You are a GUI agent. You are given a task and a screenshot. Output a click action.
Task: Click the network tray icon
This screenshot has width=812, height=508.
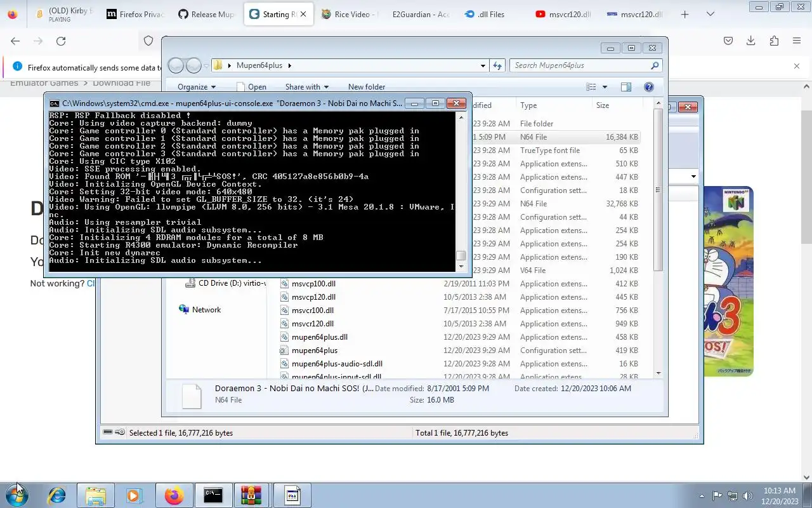(x=733, y=496)
